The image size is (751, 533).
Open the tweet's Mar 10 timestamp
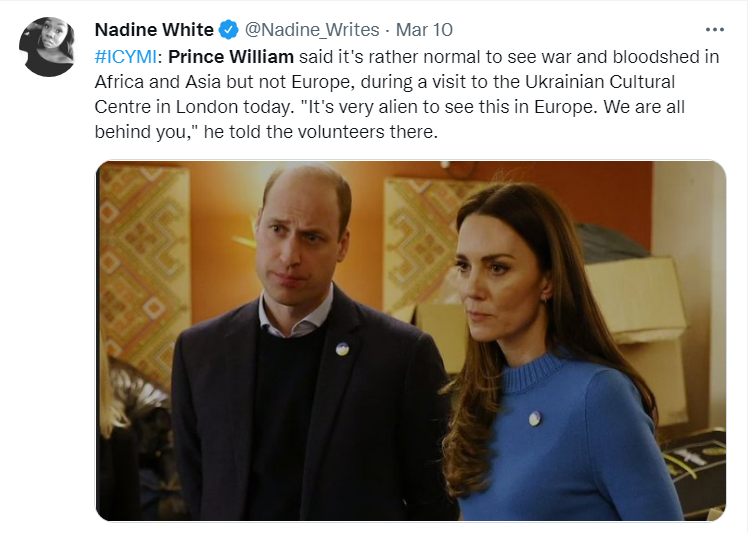[424, 30]
